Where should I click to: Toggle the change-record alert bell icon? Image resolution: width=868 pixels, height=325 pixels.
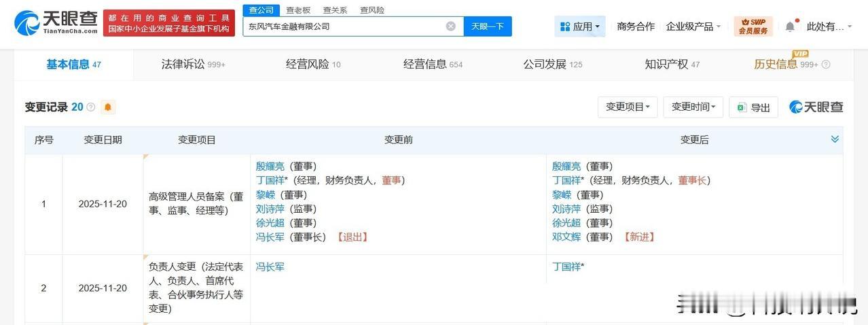click(108, 107)
